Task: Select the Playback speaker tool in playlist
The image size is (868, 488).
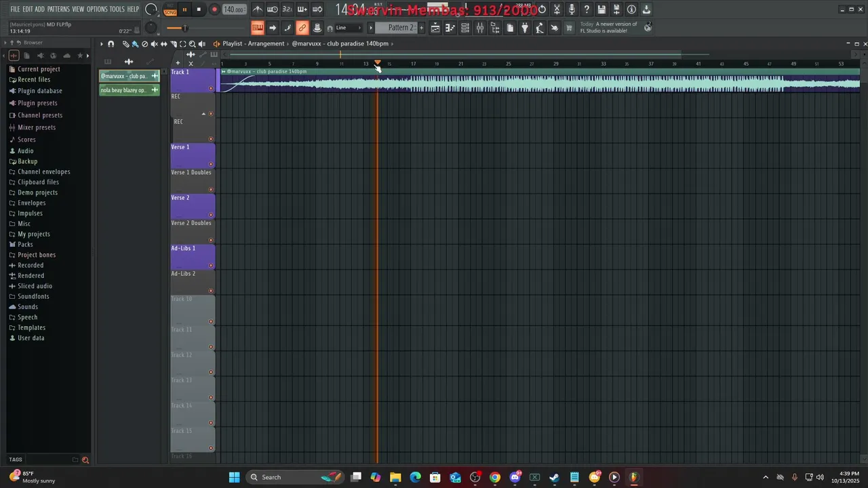Action: 201,44
